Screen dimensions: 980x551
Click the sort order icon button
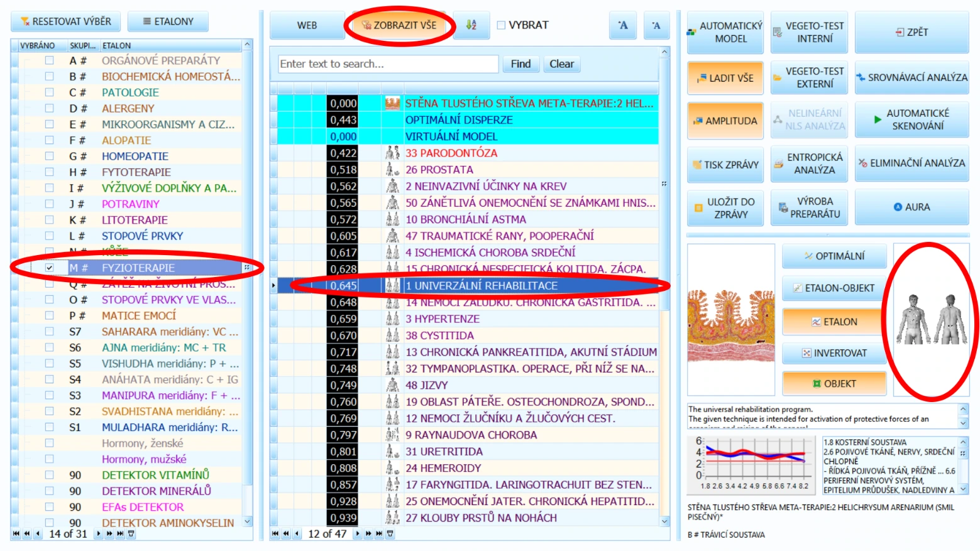coord(471,25)
